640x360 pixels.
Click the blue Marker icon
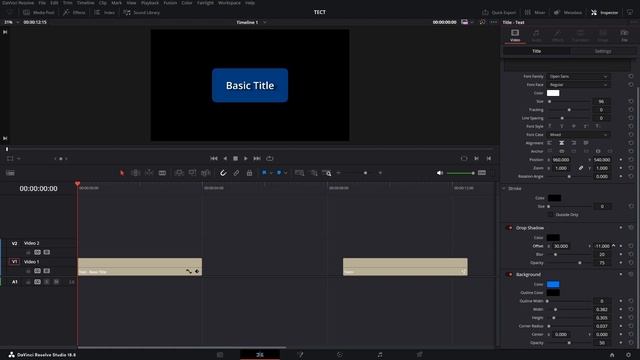[x=279, y=173]
